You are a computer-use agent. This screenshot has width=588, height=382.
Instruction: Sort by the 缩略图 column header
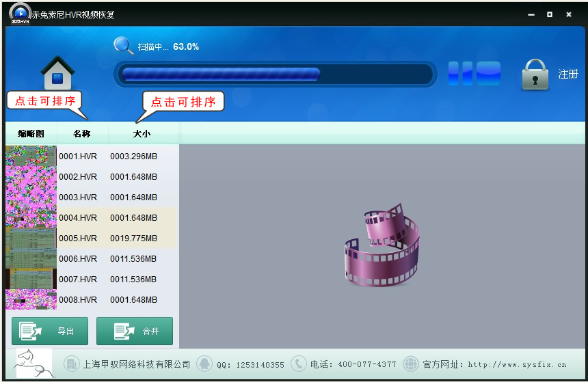31,133
